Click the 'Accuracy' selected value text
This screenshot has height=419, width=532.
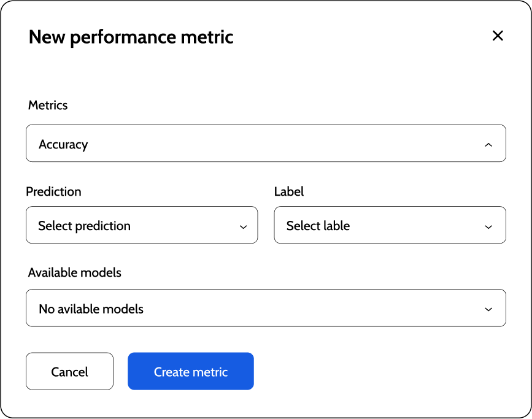coord(63,145)
